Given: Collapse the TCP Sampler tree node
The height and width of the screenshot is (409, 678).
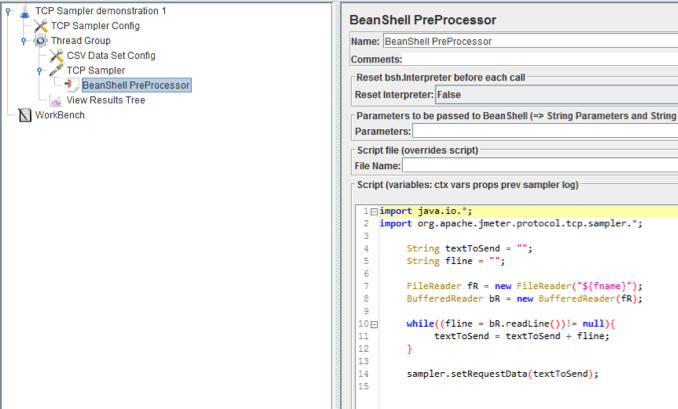Looking at the screenshot, I should tap(40, 71).
